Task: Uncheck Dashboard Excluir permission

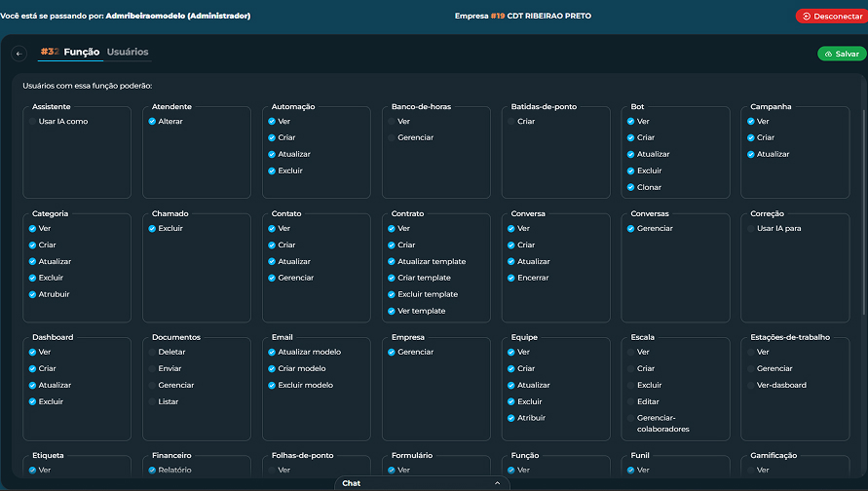Action: click(32, 402)
